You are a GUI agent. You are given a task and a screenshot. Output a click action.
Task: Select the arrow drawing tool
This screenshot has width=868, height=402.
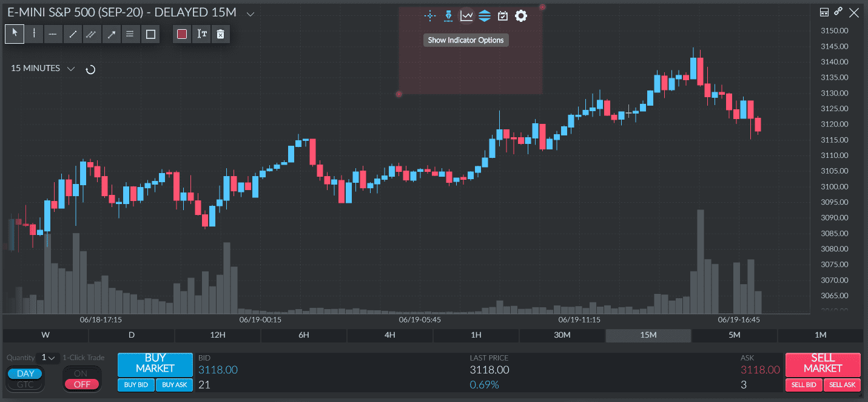tap(110, 34)
